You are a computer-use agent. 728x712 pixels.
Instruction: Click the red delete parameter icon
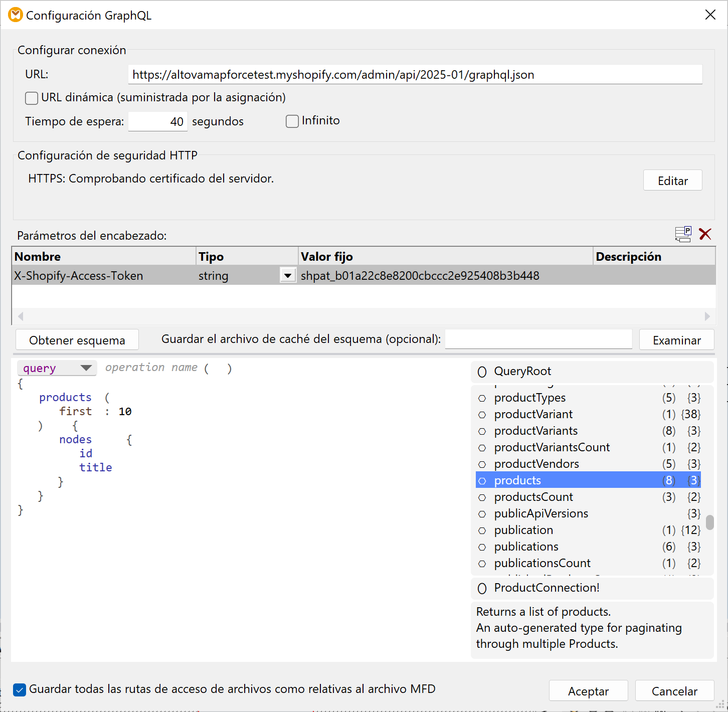[x=705, y=234]
